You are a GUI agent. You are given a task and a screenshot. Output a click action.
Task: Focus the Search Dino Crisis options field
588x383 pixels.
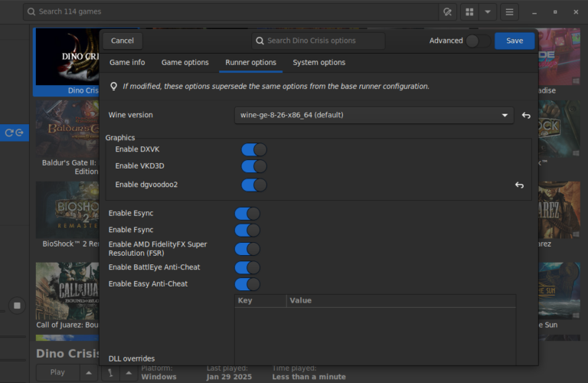(x=318, y=41)
